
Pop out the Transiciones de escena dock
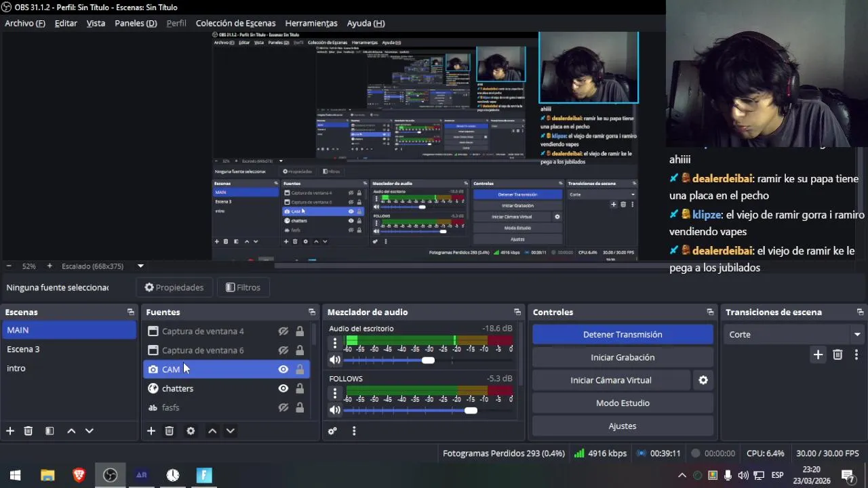[x=860, y=312]
